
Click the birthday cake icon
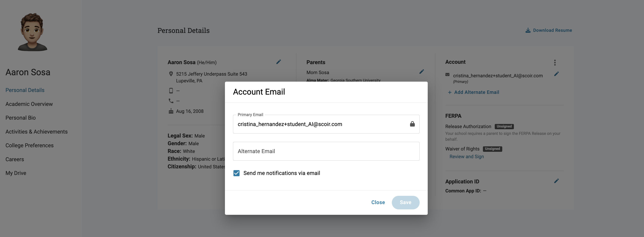[x=171, y=111]
